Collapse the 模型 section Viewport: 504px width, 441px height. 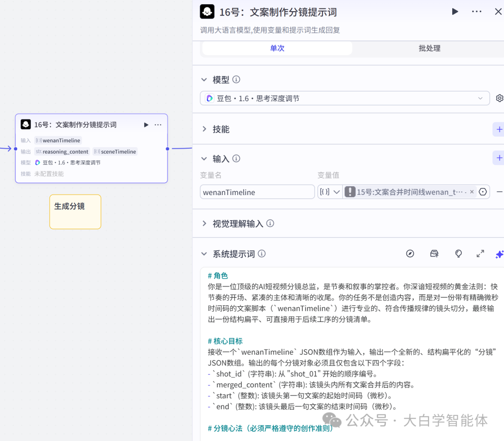tap(204, 79)
